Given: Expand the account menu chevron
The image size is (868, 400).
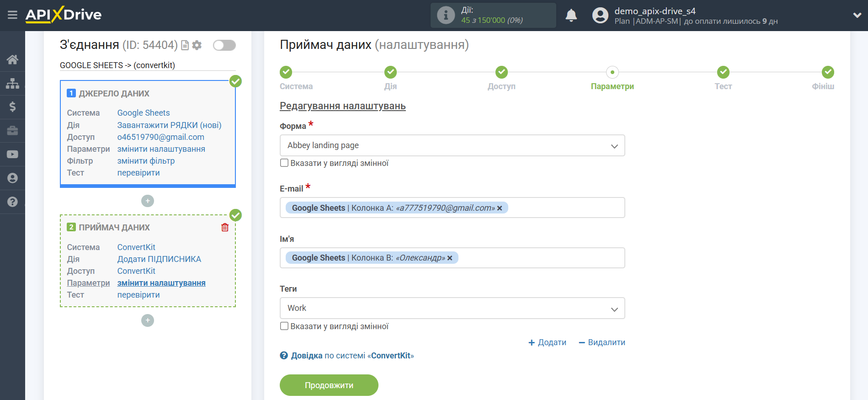Looking at the screenshot, I should pos(857,15).
